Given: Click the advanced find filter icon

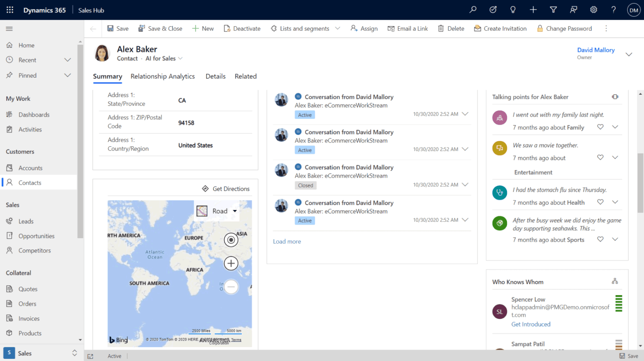Looking at the screenshot, I should pyautogui.click(x=553, y=10).
